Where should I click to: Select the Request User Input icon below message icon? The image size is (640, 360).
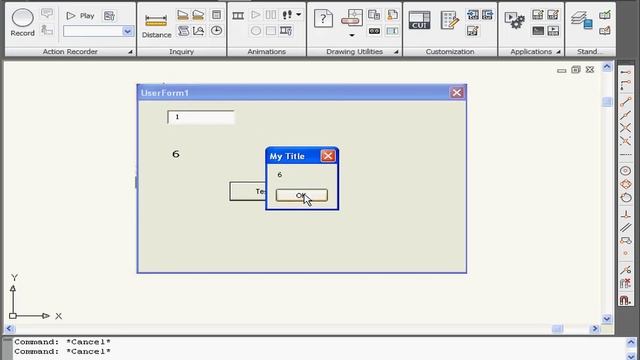[47, 30]
